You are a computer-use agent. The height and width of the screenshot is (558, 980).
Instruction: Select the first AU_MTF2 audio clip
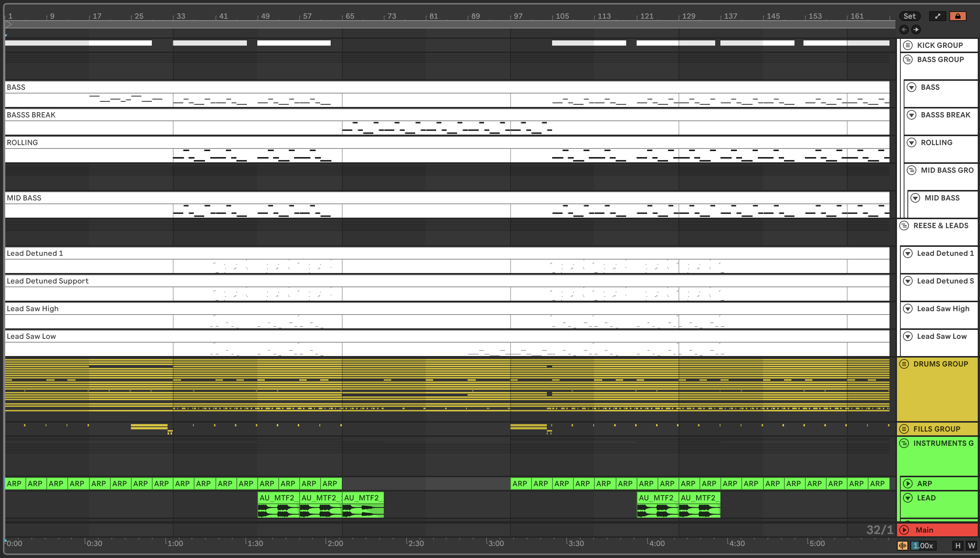278,498
